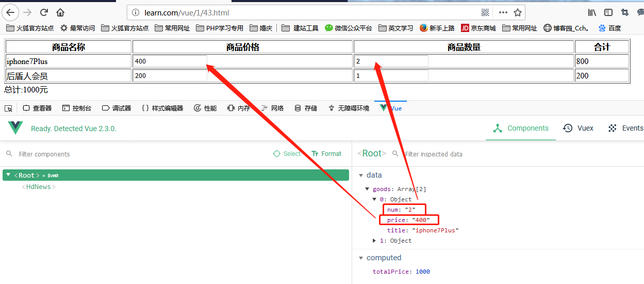
Task: Open the 无障碍环境 accessibility tab
Action: (x=348, y=108)
